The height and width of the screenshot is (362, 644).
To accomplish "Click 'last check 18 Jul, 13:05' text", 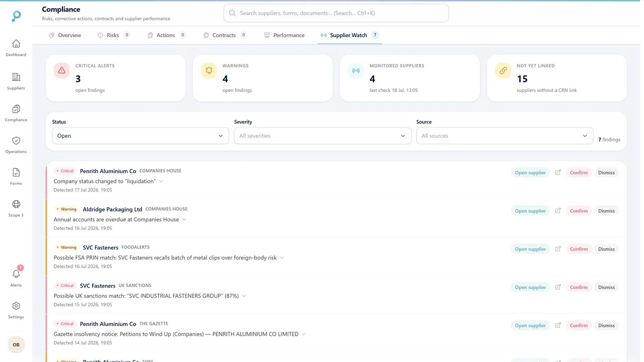I will click(393, 90).
